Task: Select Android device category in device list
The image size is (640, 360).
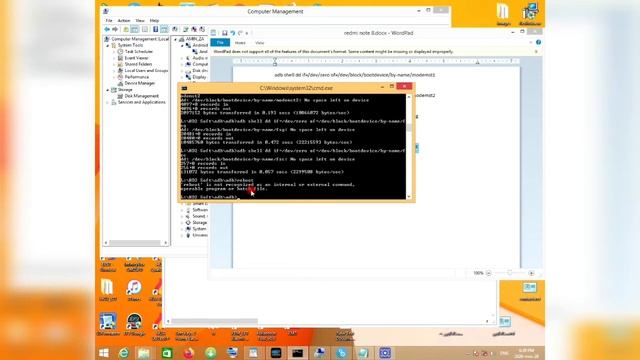Action: pos(197,45)
